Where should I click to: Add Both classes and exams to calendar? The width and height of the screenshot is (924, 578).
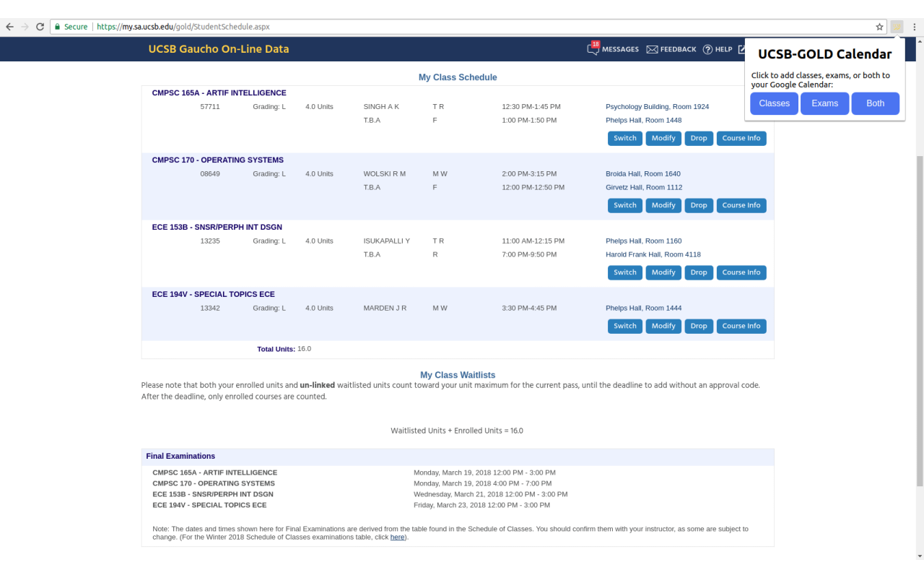[876, 103]
